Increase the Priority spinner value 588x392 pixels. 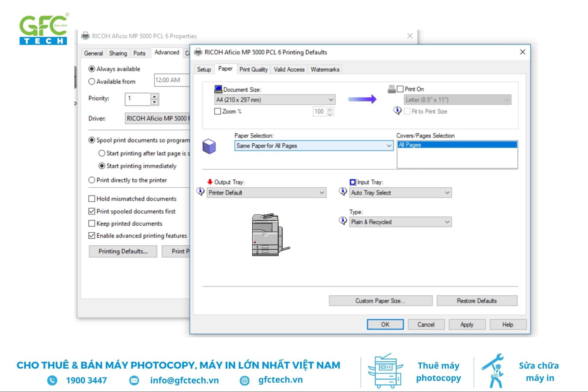pyautogui.click(x=154, y=96)
